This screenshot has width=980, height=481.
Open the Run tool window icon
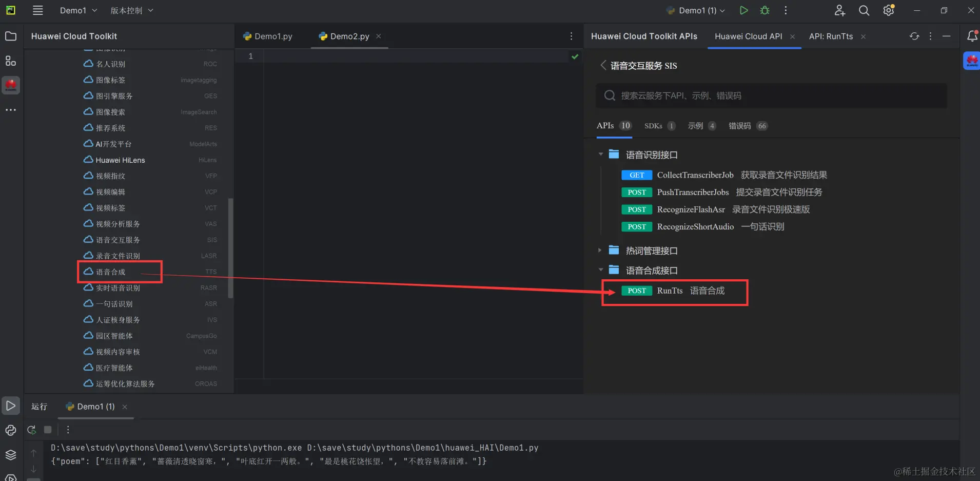[11, 406]
